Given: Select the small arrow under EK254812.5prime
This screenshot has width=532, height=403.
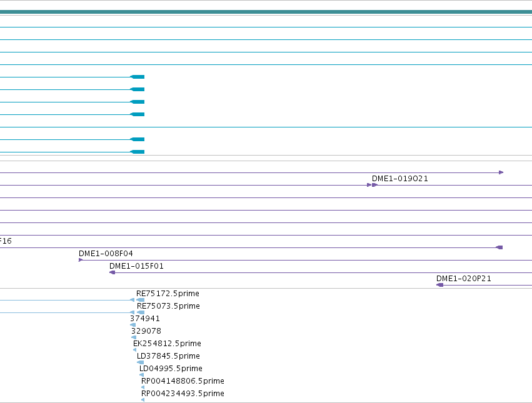Looking at the screenshot, I should click(134, 350).
